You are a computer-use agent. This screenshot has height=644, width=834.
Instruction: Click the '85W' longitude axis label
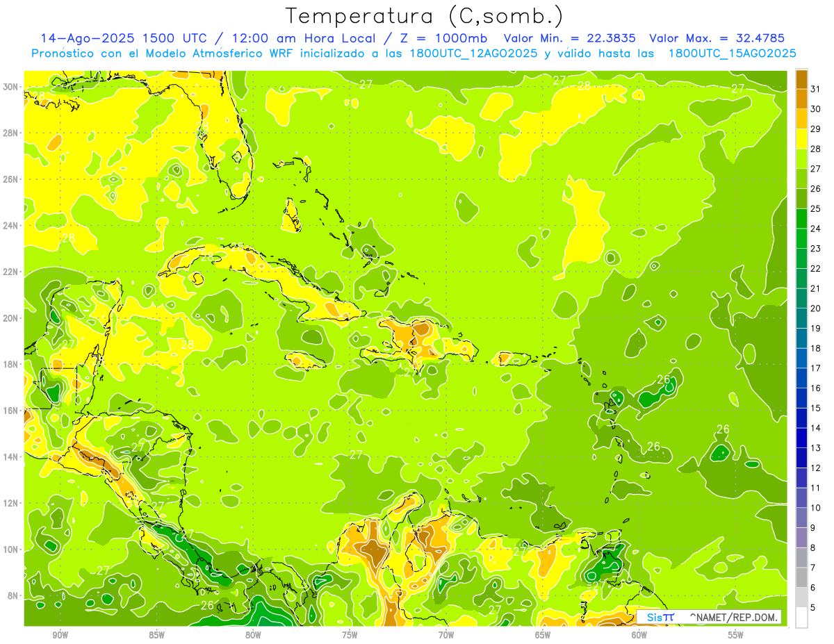(x=156, y=635)
